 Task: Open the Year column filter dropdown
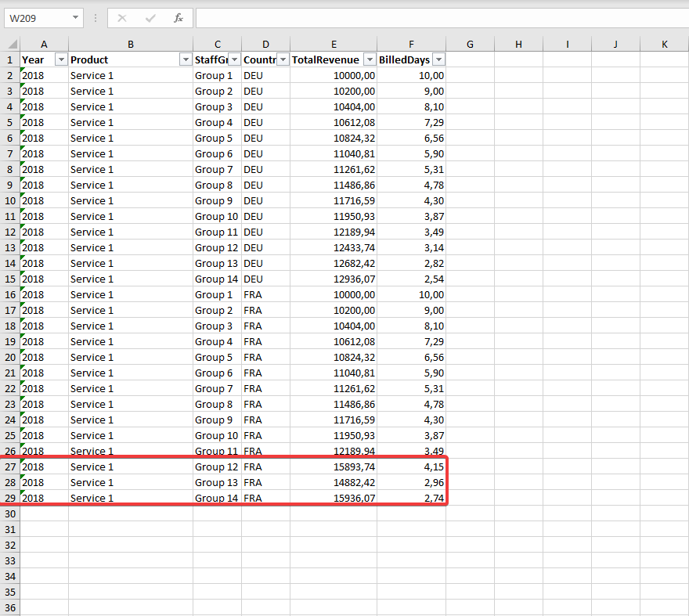[61, 60]
